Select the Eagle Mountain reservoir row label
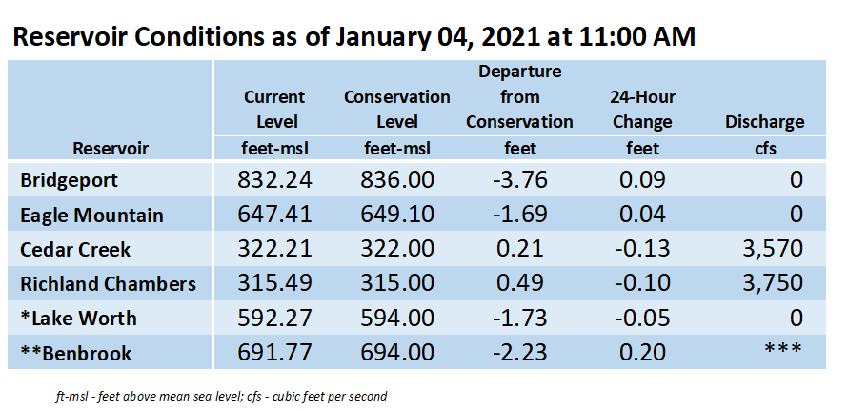 91,216
